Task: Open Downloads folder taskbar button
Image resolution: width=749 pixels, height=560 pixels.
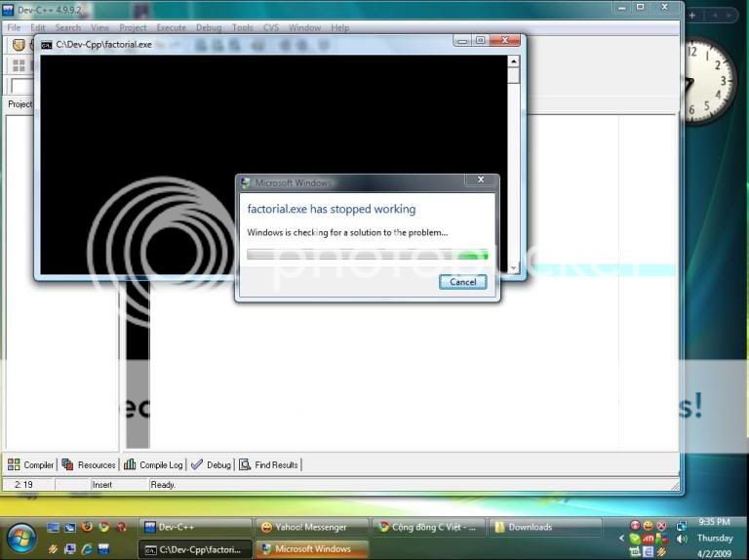Action: pyautogui.click(x=544, y=527)
